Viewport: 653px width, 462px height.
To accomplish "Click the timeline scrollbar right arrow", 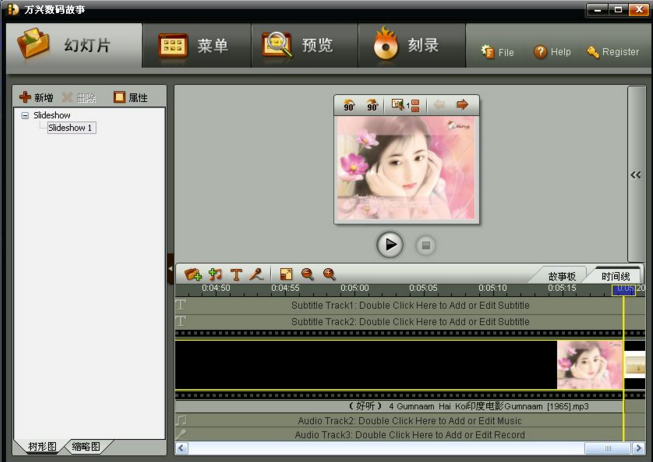I will pyautogui.click(x=639, y=448).
